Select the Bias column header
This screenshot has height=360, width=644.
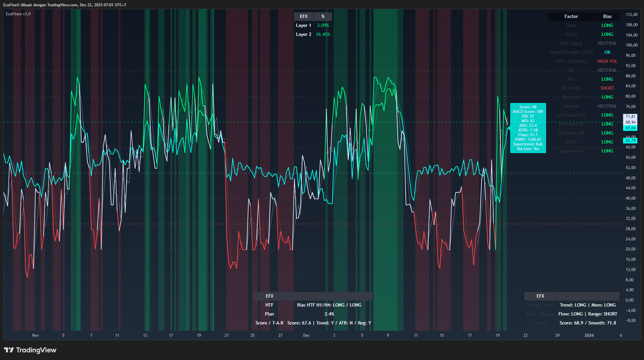607,16
